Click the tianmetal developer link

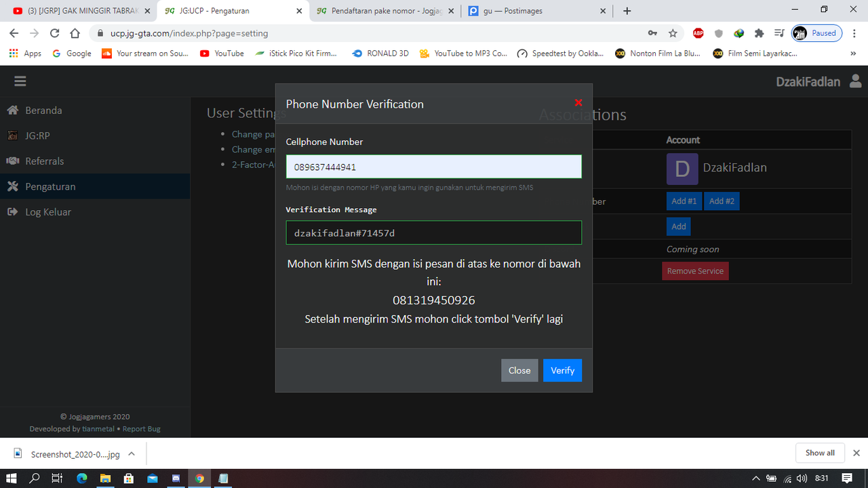98,429
